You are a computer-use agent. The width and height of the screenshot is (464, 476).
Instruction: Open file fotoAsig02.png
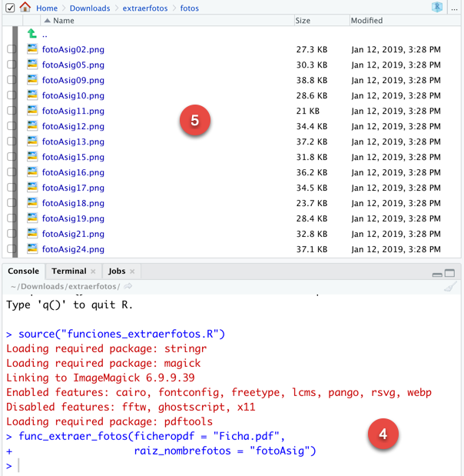(x=73, y=49)
